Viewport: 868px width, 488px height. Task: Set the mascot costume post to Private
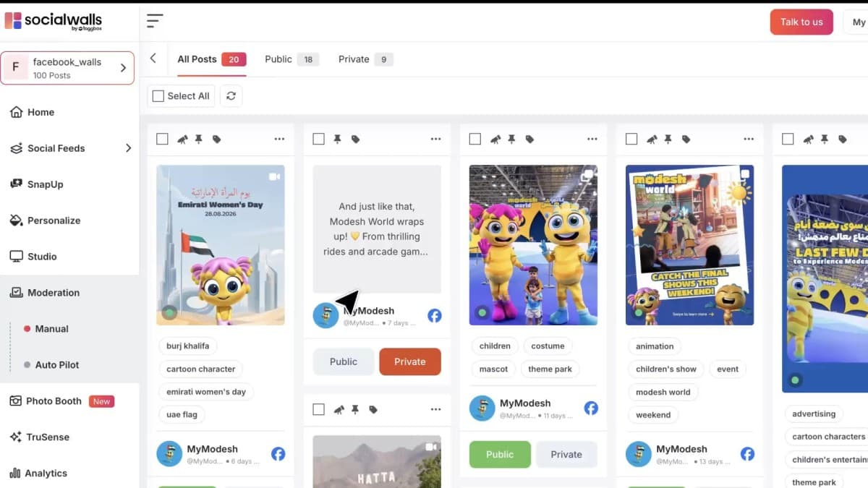pyautogui.click(x=566, y=454)
